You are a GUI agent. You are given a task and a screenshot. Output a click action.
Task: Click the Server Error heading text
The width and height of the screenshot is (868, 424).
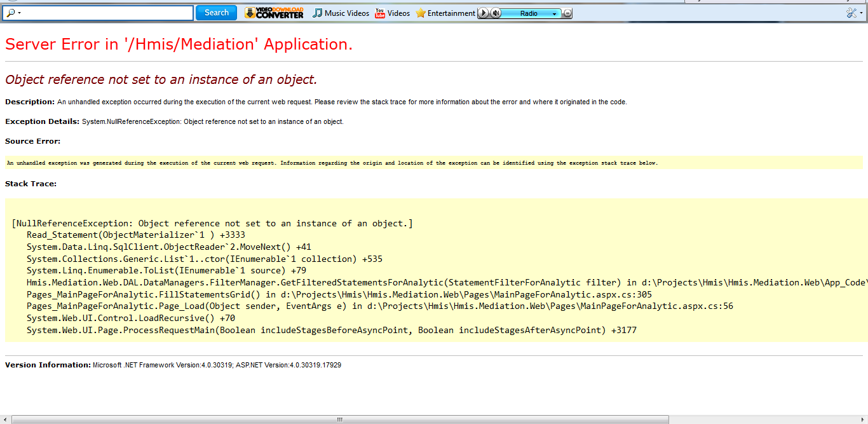[x=179, y=44]
